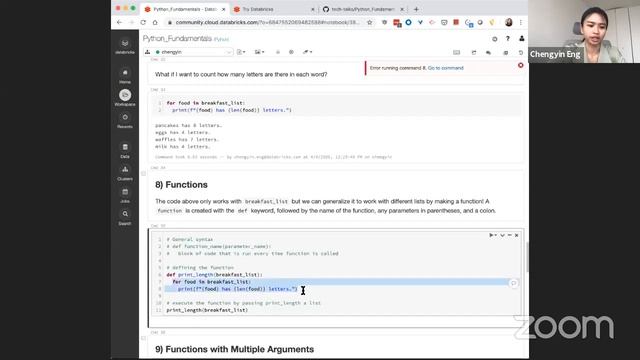
Task: Click the databricks logo in sidebar
Action: click(x=125, y=46)
